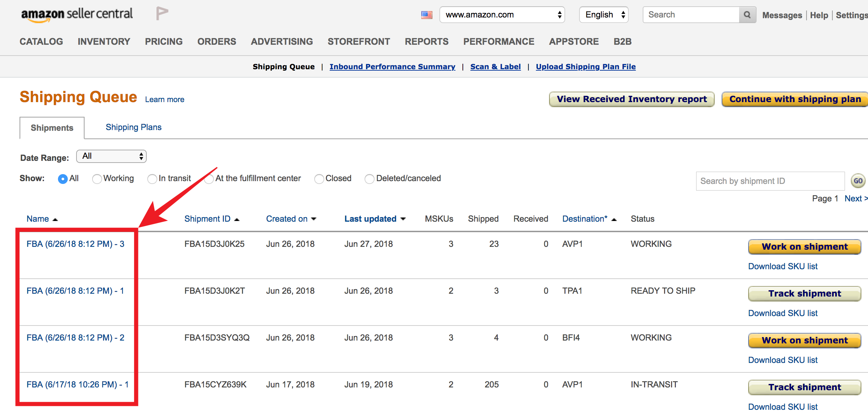Open shipment FBA (6/17/18 10:26 PM) - 1
The image size is (868, 414).
[x=78, y=385]
